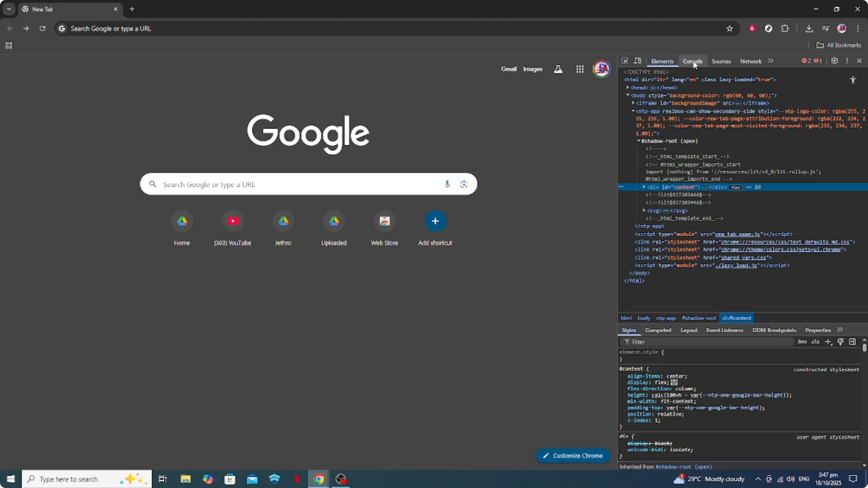This screenshot has height=488, width=868.
Task: Open the media control icon in toolbar
Action: [825, 29]
